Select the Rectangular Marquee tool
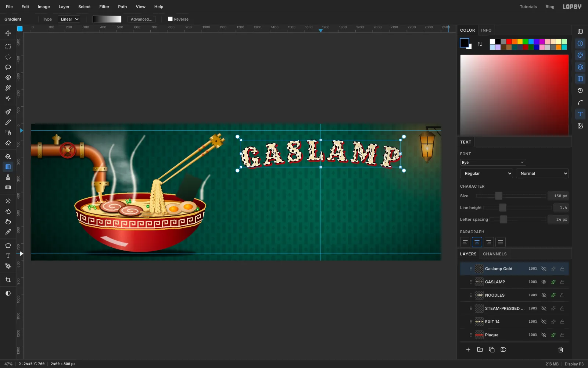 [8, 47]
